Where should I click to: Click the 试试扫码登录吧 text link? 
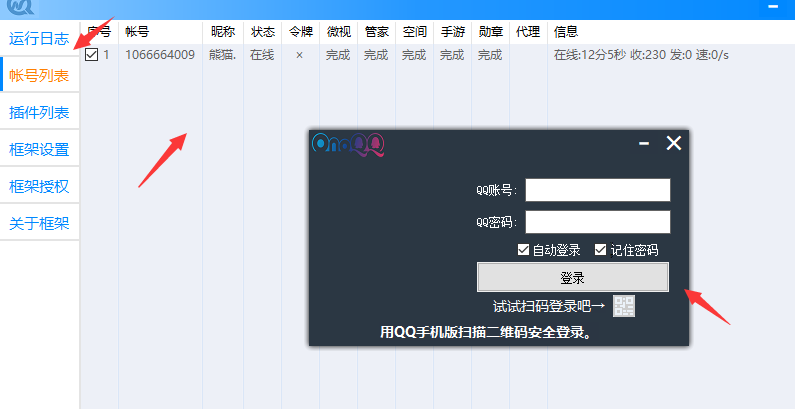(549, 306)
